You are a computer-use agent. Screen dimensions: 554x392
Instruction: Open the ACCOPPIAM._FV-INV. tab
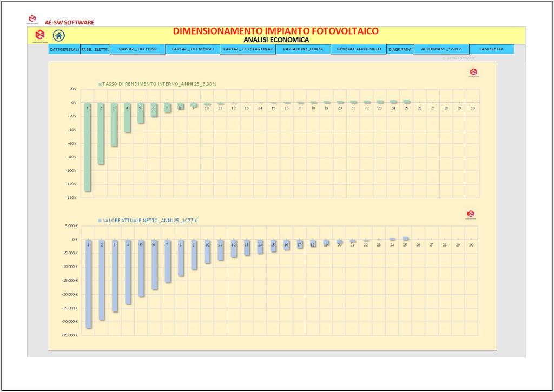(x=441, y=49)
